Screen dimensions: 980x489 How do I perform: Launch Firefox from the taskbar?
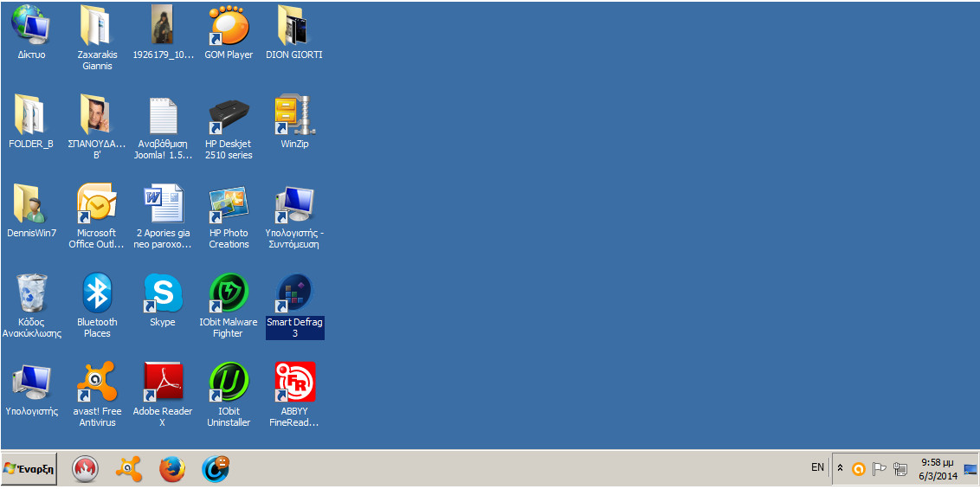point(172,469)
